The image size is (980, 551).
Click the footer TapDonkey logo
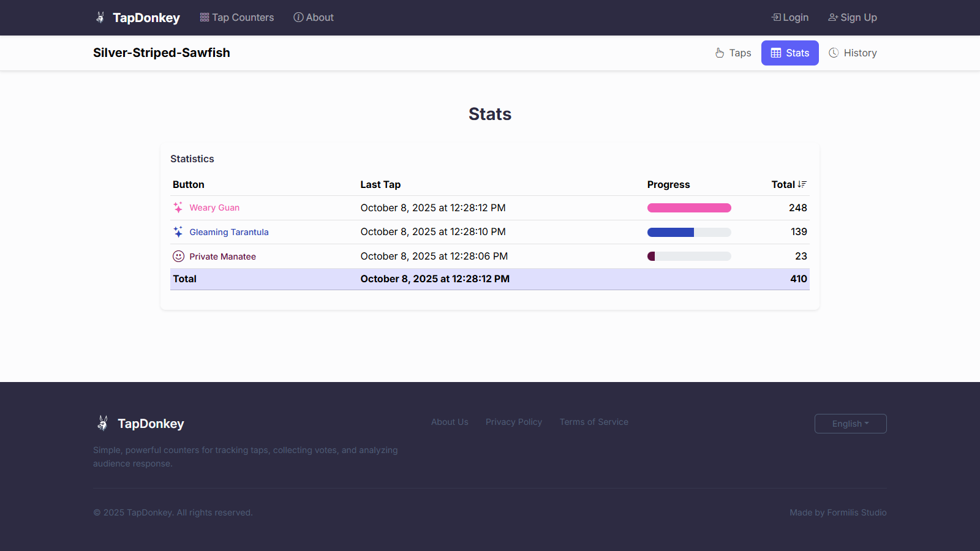click(x=103, y=423)
